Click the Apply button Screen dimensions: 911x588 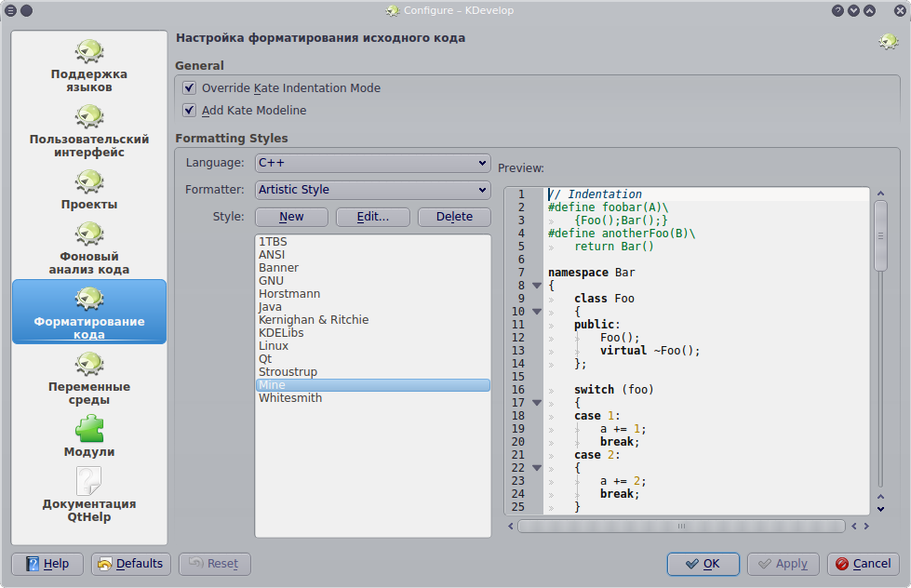(784, 564)
